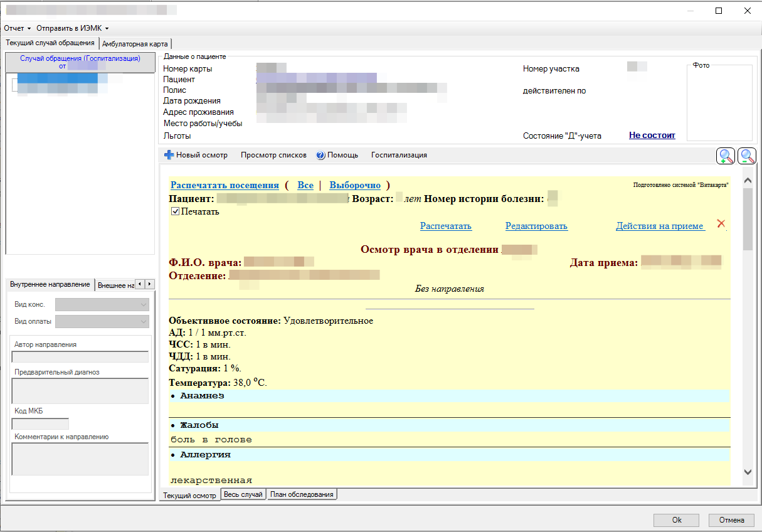The image size is (762, 532).
Task: Select Текущий осмотр tab
Action: pyautogui.click(x=190, y=495)
